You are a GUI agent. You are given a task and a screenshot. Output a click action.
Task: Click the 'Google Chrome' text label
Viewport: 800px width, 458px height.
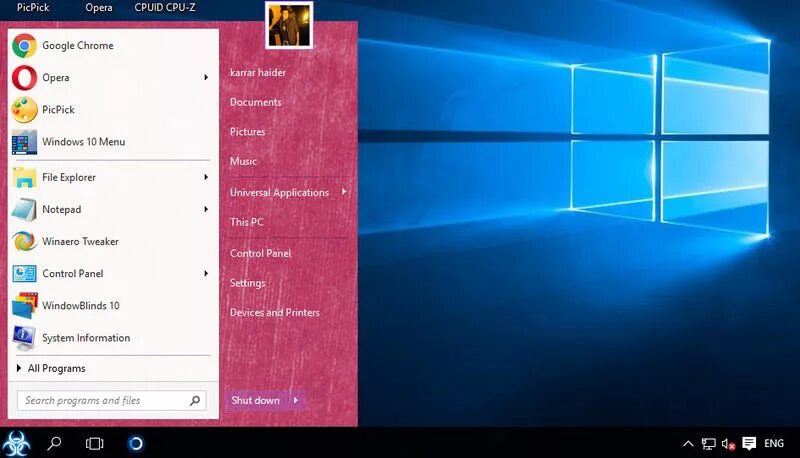pos(78,45)
